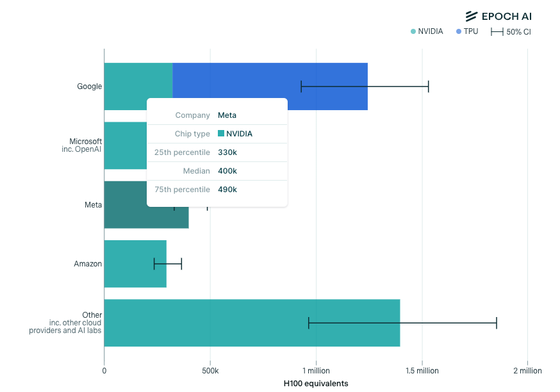Click 'inc. other cloud providers and AI labs' sublabel
This screenshot has height=392, width=560.
tap(65, 327)
